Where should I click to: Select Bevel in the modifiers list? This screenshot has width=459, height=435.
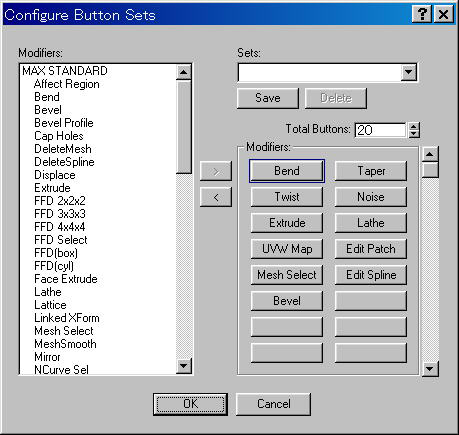[48, 110]
